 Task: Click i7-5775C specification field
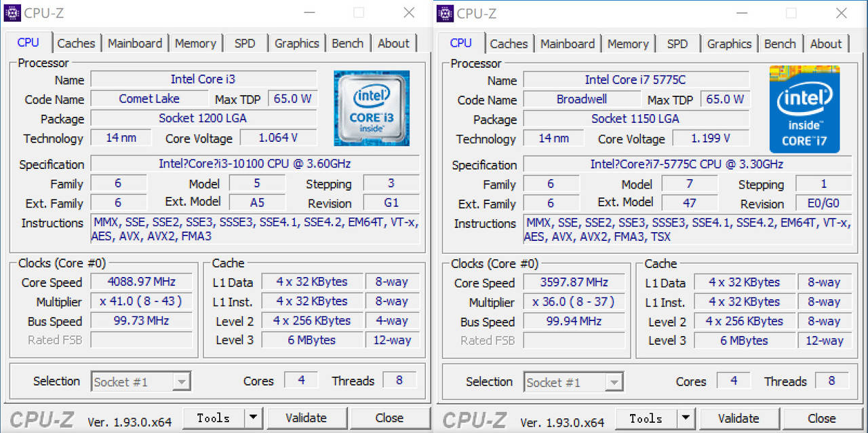(688, 164)
